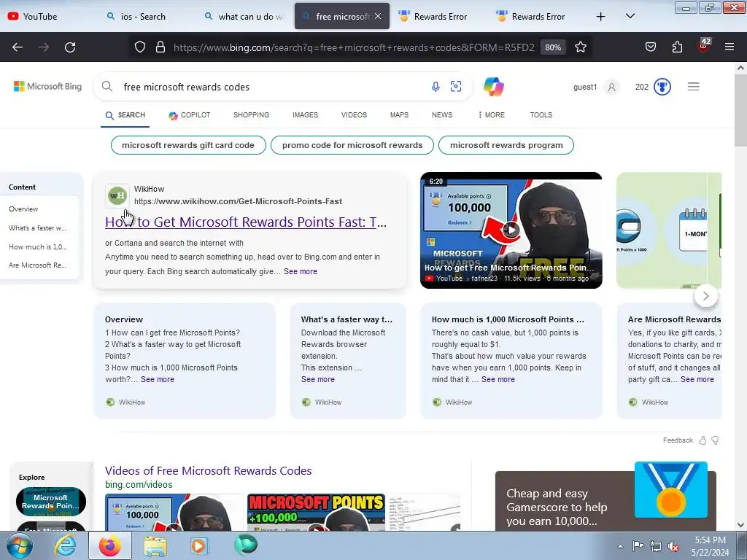
Task: Launch Internet Explorer from taskbar
Action: click(65, 546)
